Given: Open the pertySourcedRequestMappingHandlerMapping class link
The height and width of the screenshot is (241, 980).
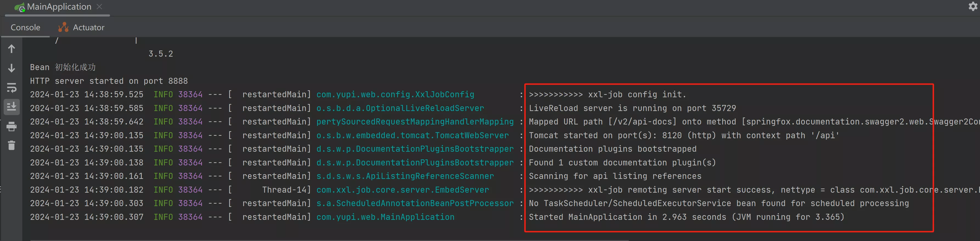Looking at the screenshot, I should 415,122.
